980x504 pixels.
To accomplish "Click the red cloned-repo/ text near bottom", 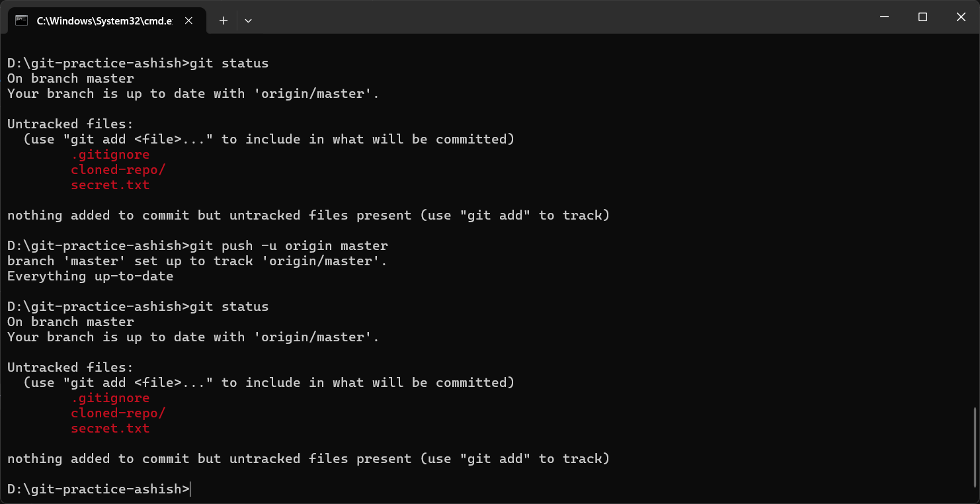I will point(118,413).
